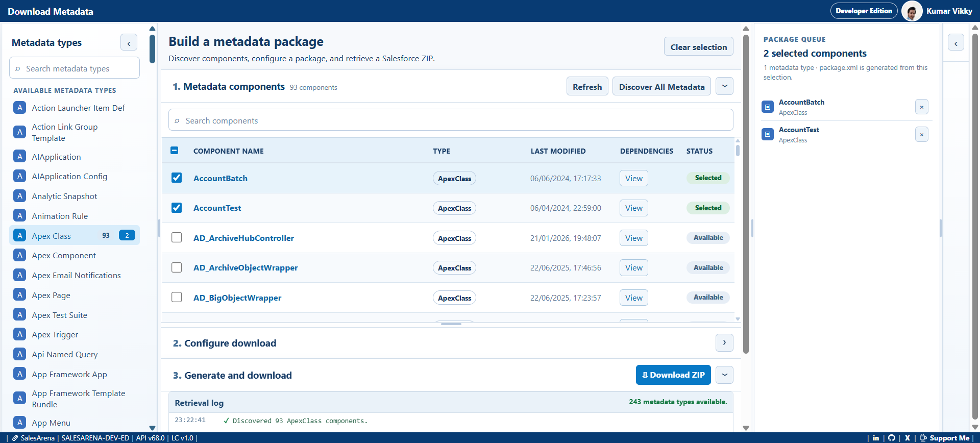
Task: Focus the Search components field
Action: pos(451,120)
